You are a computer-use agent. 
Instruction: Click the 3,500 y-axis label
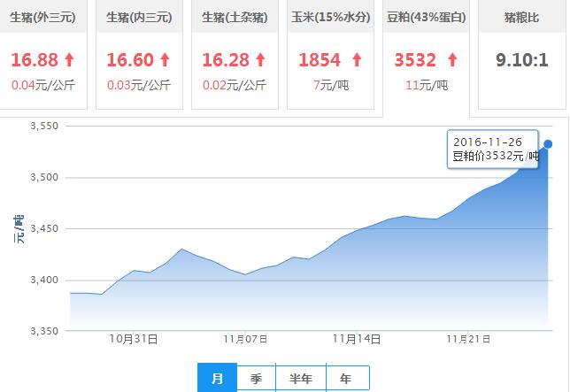pos(44,177)
